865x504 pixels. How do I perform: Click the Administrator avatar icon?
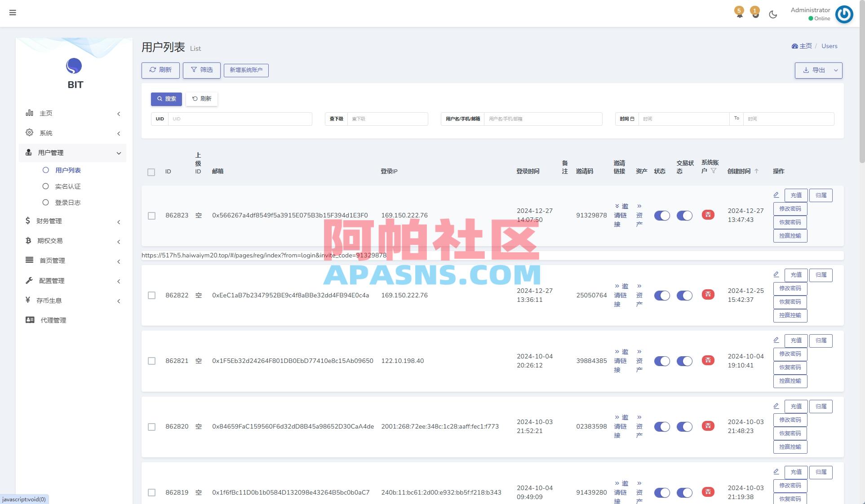click(844, 14)
